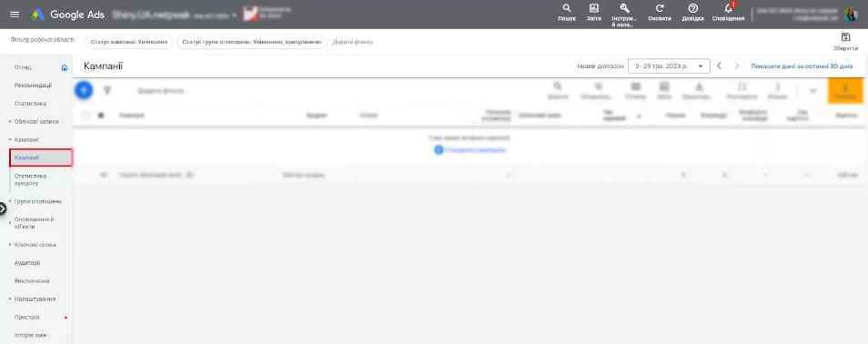Screen dimensions: 868x344
Task: Click the black side panel expand arrow
Action: point(3,208)
